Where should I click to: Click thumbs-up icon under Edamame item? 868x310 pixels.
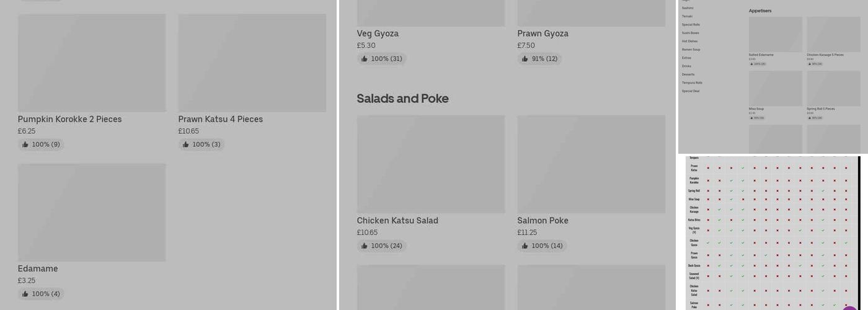tap(25, 294)
